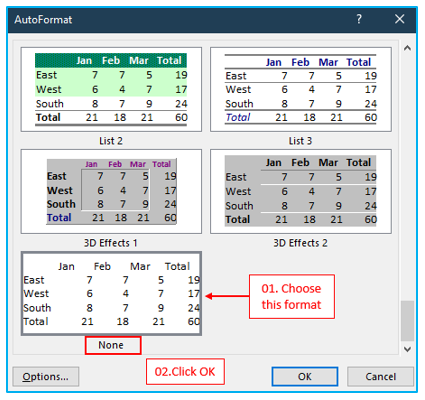This screenshot has height=400, width=425.
Task: Select the List 3 format thumbnail
Action: pyautogui.click(x=301, y=89)
